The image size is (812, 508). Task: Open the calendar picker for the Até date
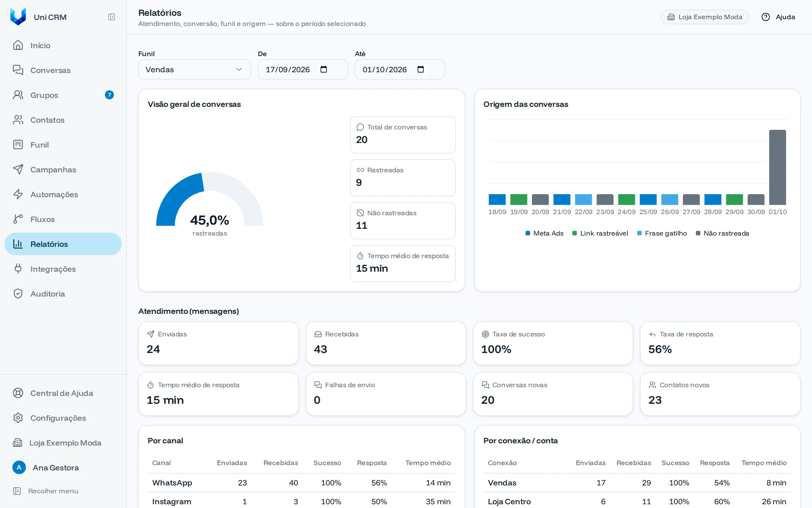[421, 69]
